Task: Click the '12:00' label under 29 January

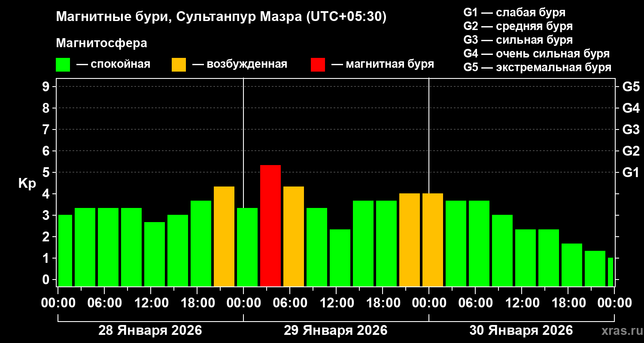Action: coord(336,303)
